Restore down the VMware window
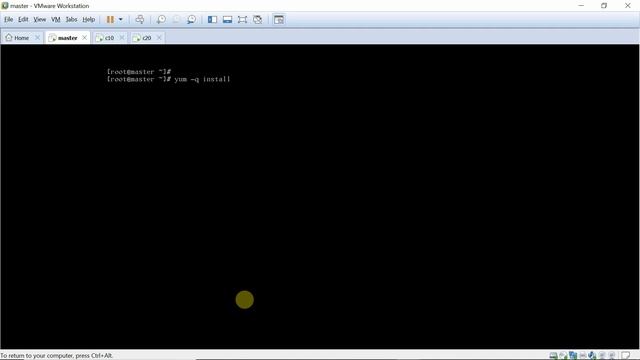This screenshot has width=640, height=360. click(604, 6)
